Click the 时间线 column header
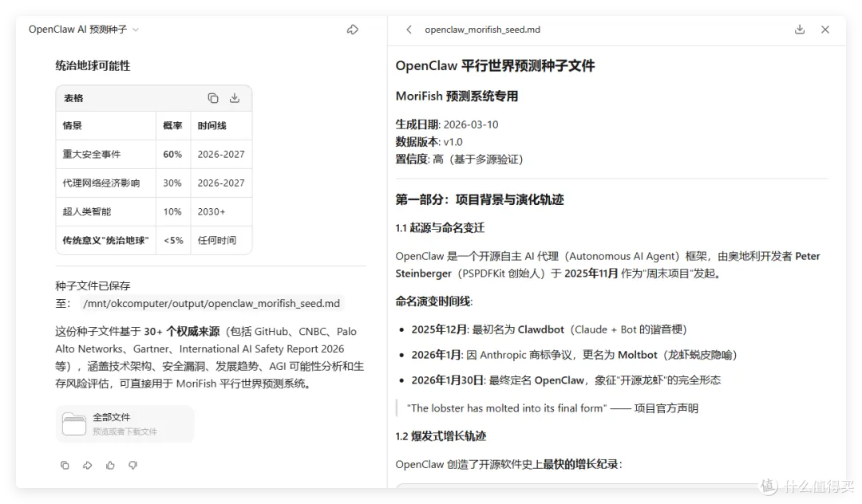 [x=221, y=126]
